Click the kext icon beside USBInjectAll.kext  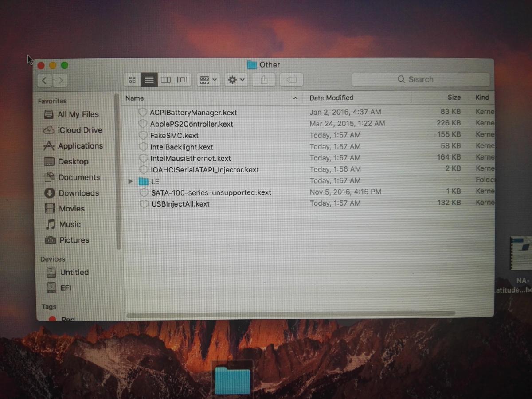tap(144, 204)
